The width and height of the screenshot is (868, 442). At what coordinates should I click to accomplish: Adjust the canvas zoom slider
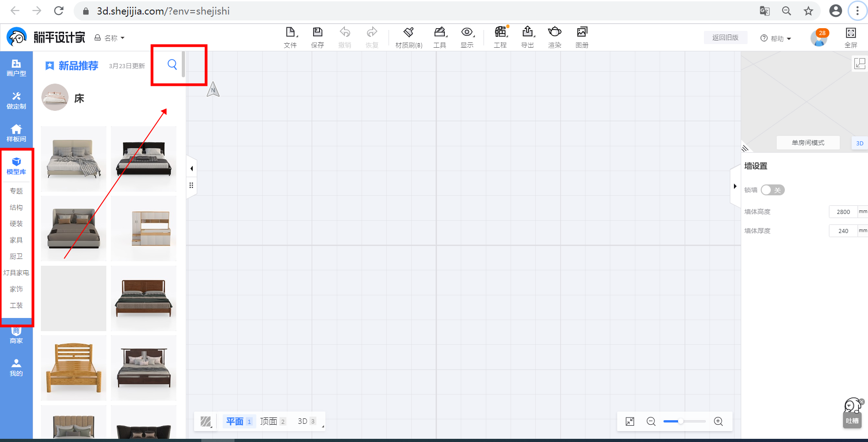point(684,422)
